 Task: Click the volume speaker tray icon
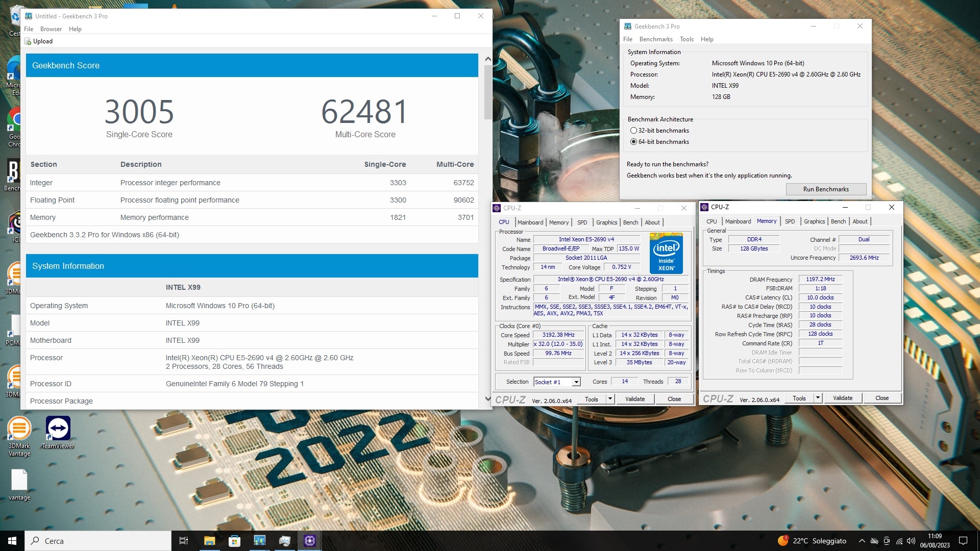(x=911, y=541)
